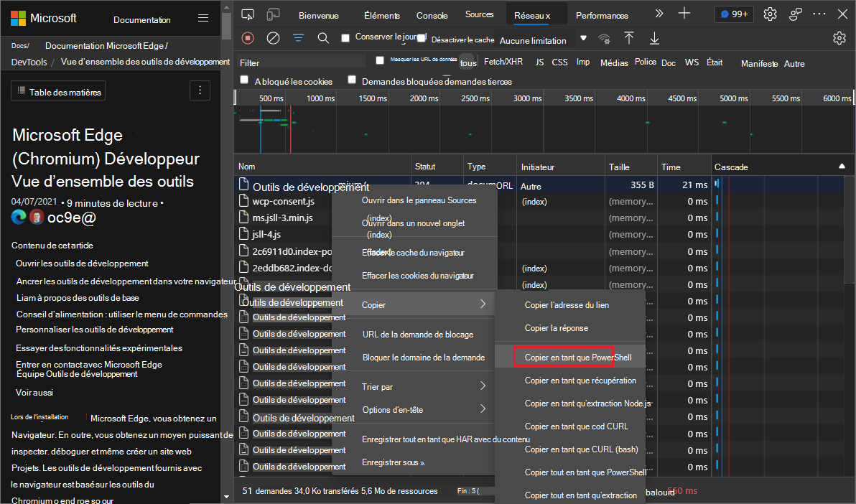Filter requests by JS type
856x504 pixels.
click(x=539, y=62)
